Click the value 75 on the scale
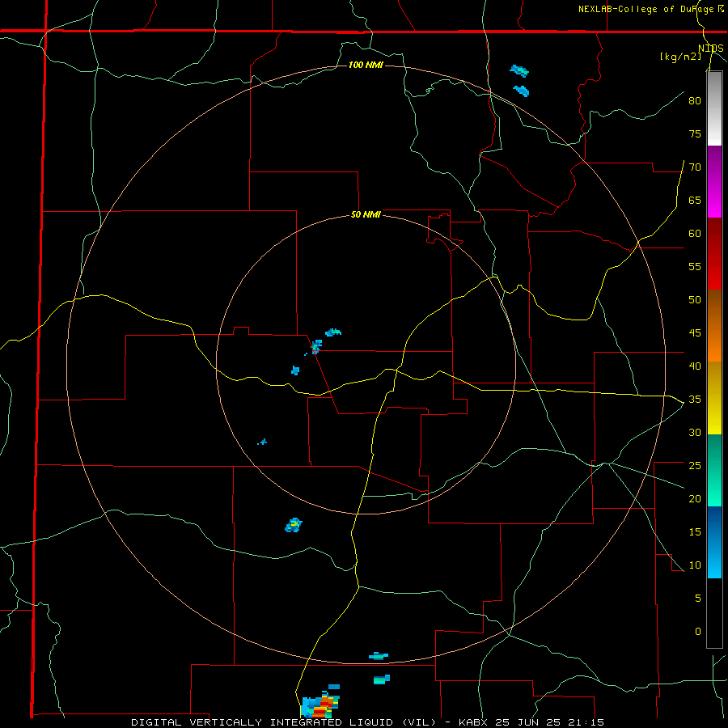 (695, 133)
